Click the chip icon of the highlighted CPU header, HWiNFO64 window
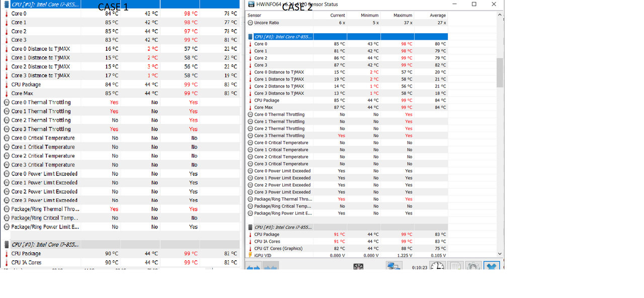This screenshot has height=298, width=644. coord(250,37)
